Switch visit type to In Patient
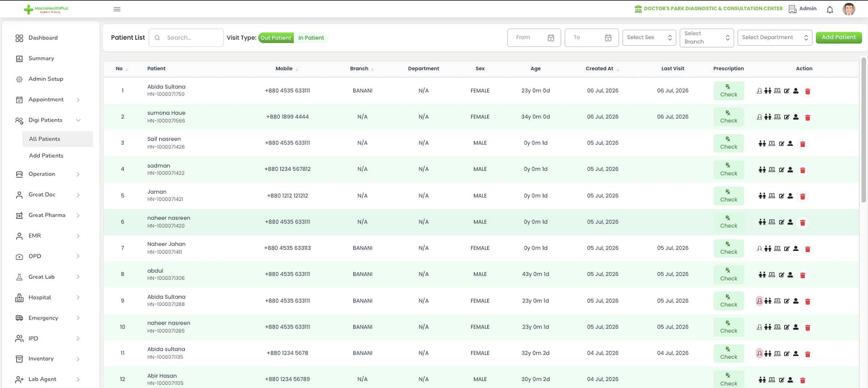This screenshot has width=868, height=388. (311, 38)
